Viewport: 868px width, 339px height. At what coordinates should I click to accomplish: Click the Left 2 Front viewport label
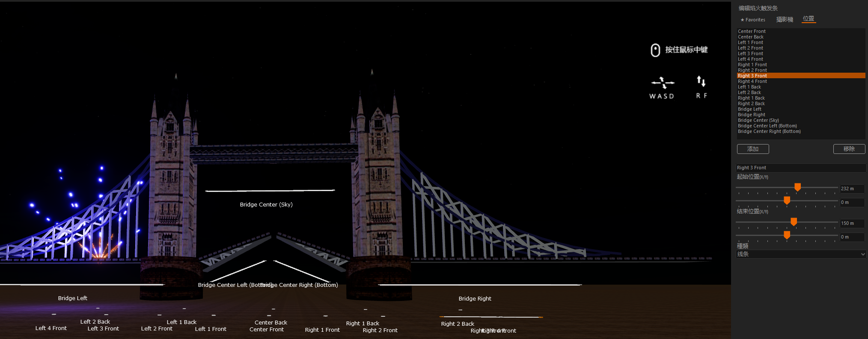pyautogui.click(x=157, y=328)
